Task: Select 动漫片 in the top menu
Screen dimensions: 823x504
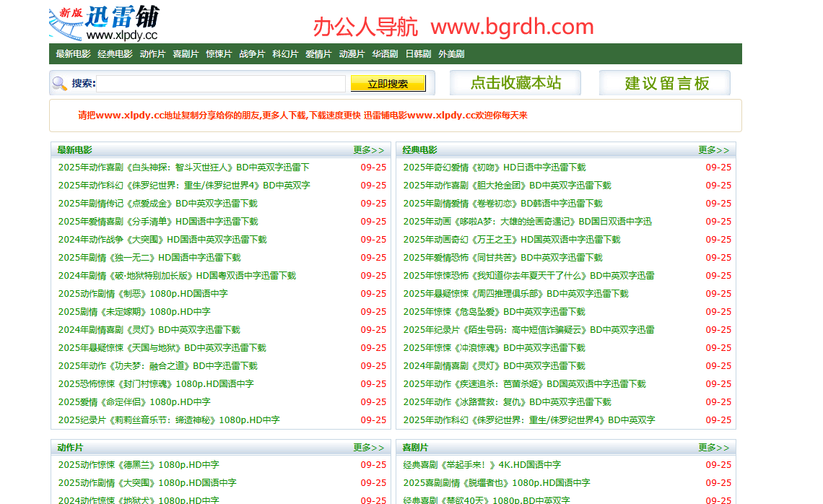Action: [x=352, y=53]
